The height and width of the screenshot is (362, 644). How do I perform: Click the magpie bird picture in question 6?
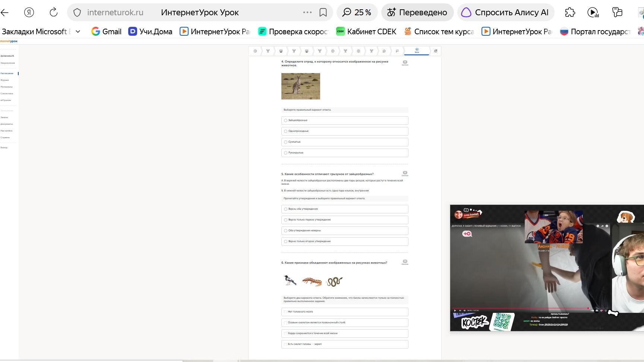tap(290, 280)
